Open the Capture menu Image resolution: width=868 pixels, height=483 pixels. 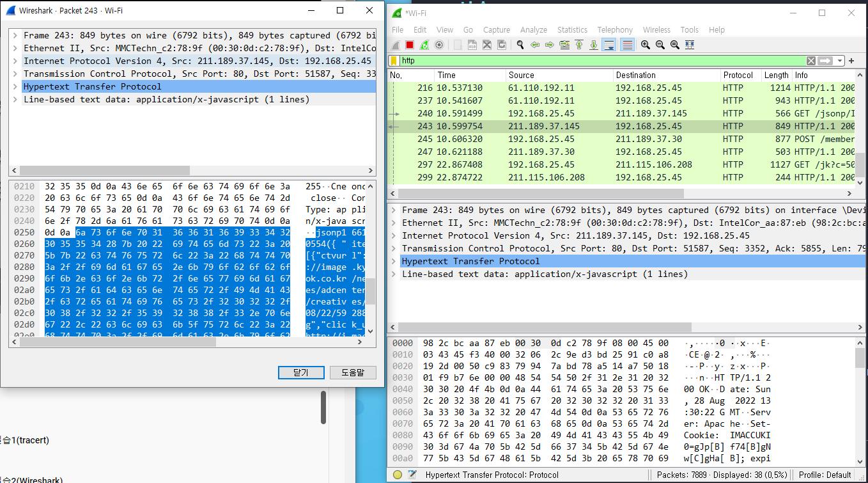tap(497, 29)
